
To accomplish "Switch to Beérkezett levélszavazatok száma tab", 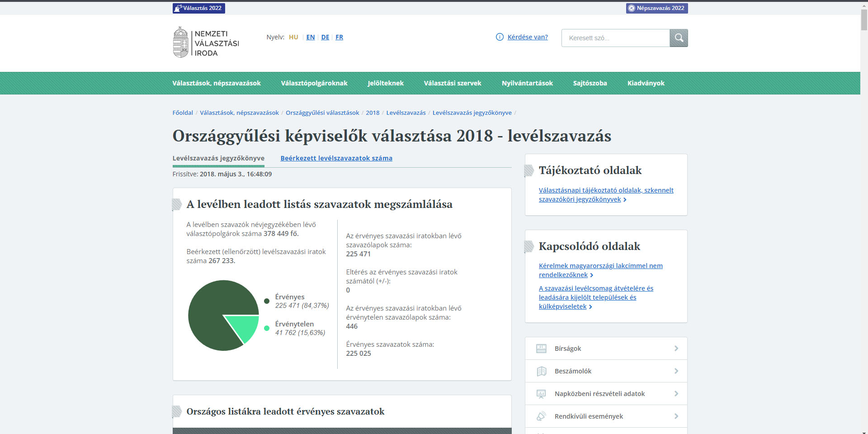I will tap(336, 158).
